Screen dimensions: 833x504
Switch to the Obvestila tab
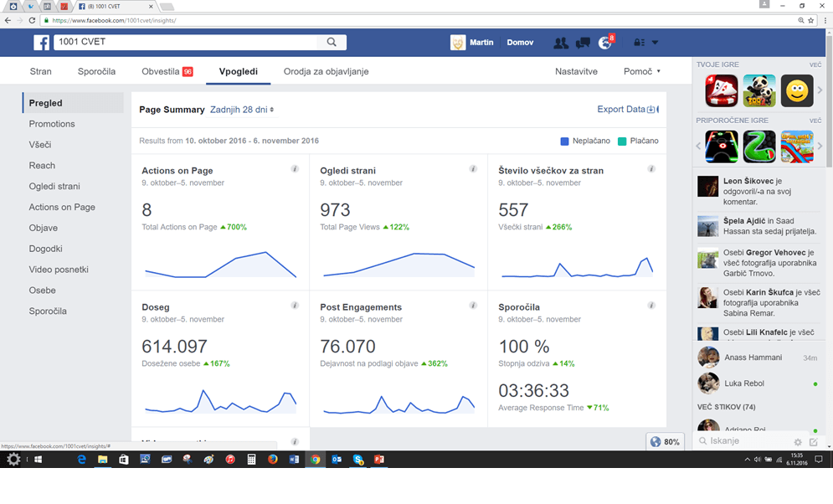click(x=167, y=71)
